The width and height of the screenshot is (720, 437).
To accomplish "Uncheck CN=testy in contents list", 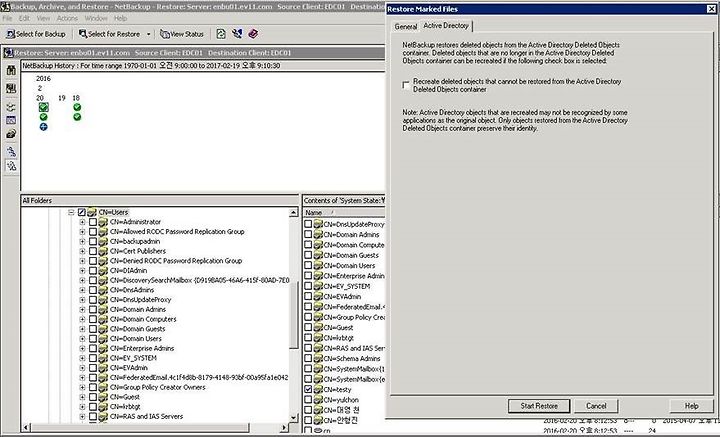I will (308, 389).
